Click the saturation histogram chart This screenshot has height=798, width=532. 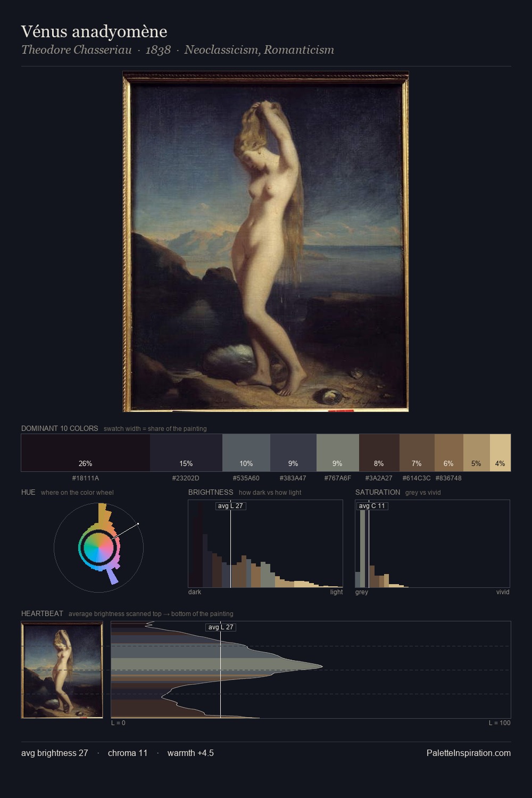(433, 544)
